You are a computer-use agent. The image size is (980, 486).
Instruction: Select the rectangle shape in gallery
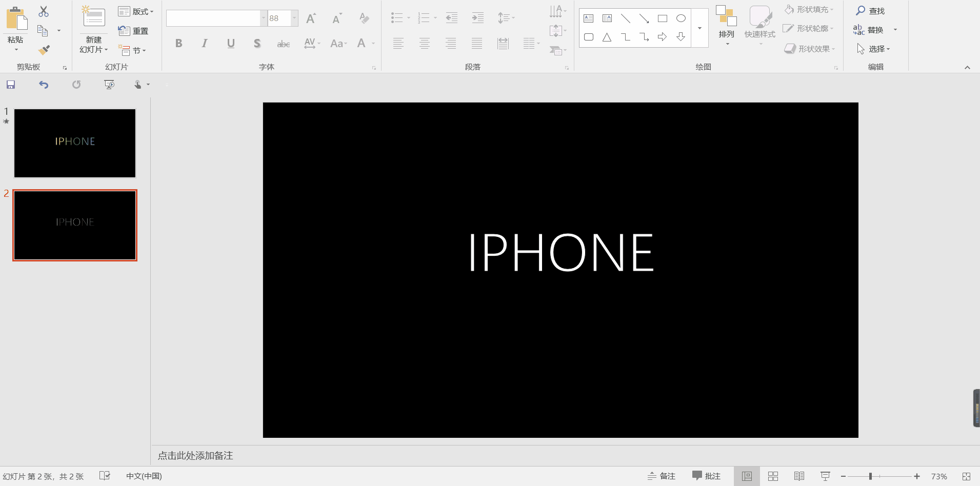tap(663, 18)
